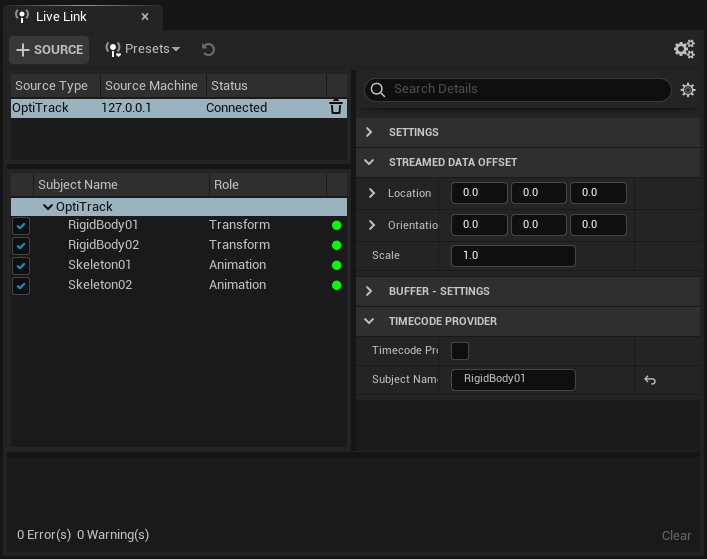Screen dimensions: 707x559
Task: Open the Presets dropdown menu
Action: (x=143, y=49)
